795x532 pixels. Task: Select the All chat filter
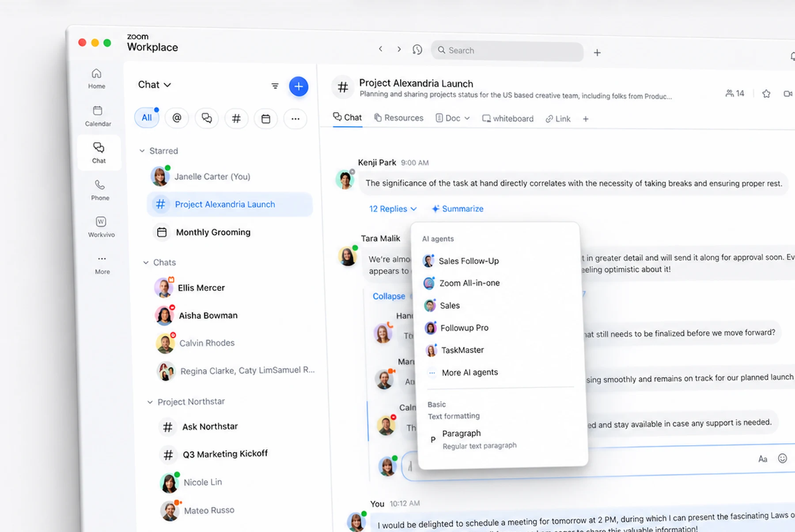click(147, 117)
